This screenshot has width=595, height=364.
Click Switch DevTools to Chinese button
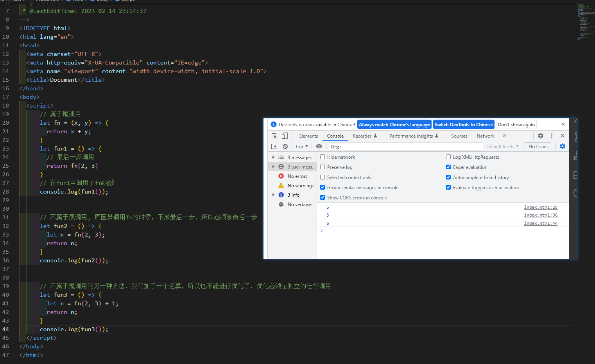[x=464, y=124]
